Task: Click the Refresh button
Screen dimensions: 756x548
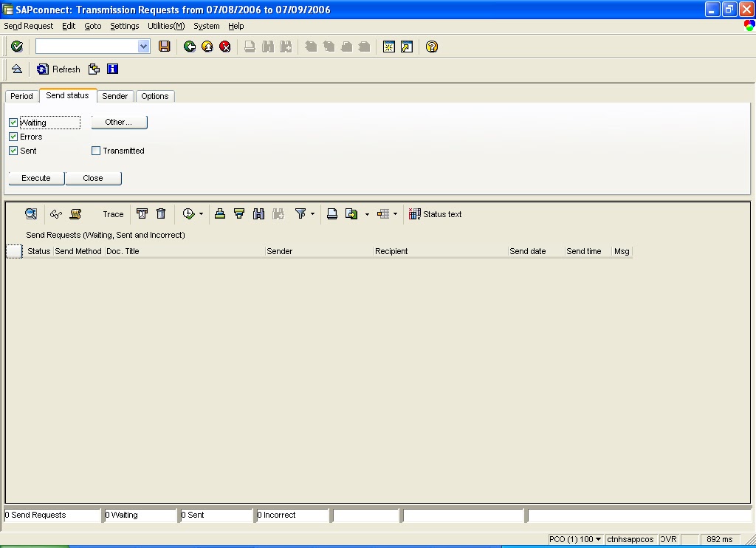Action: (x=58, y=69)
